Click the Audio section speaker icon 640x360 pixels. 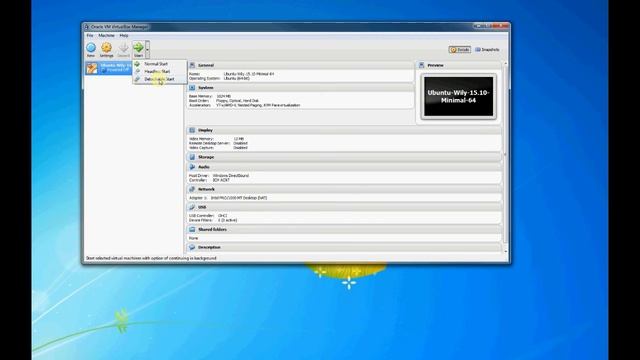pyautogui.click(x=192, y=167)
